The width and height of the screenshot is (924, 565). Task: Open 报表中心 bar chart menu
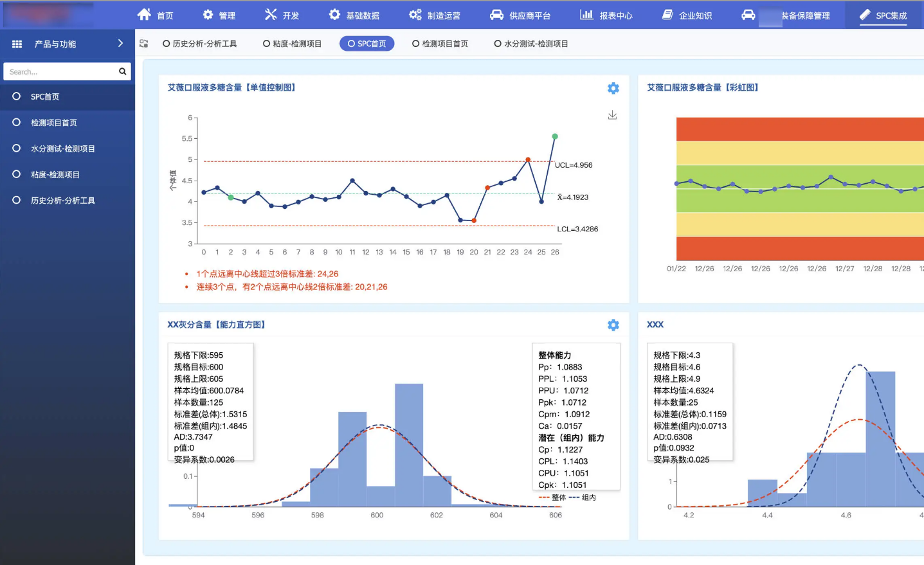(586, 15)
